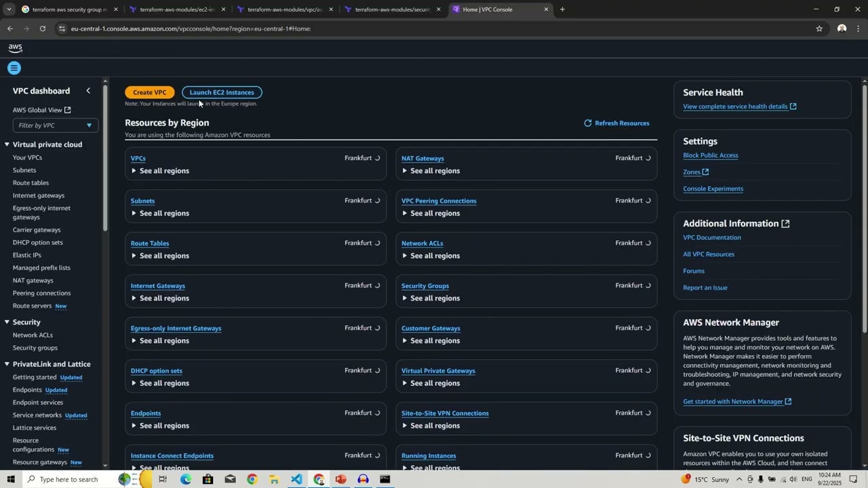The image size is (868, 488).
Task: Open VPC Peering Connections link
Action: [439, 201]
